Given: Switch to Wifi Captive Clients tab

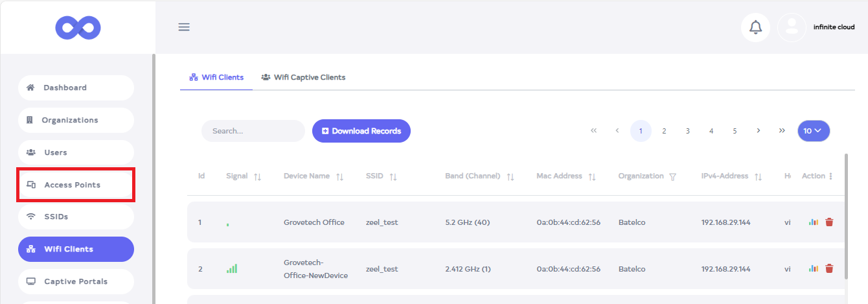Looking at the screenshot, I should point(303,77).
